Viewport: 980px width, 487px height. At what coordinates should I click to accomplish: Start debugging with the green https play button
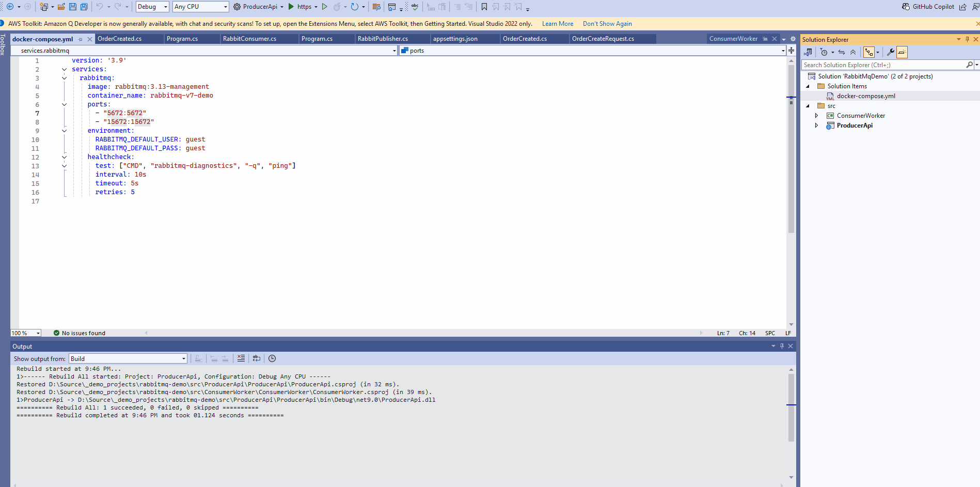click(x=292, y=7)
